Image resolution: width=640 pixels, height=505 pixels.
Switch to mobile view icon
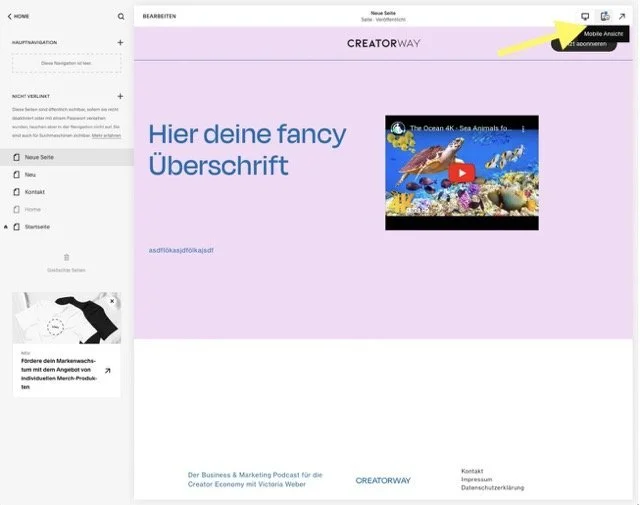605,16
